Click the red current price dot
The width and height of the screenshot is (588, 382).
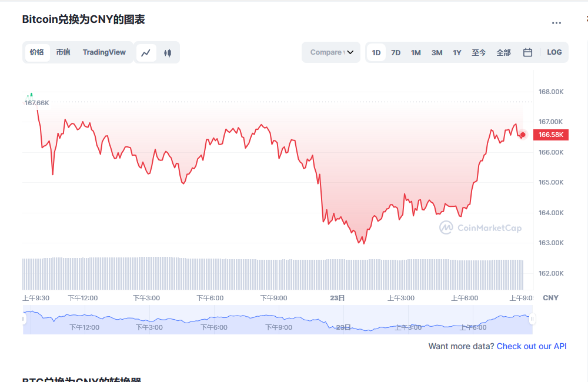click(x=523, y=135)
